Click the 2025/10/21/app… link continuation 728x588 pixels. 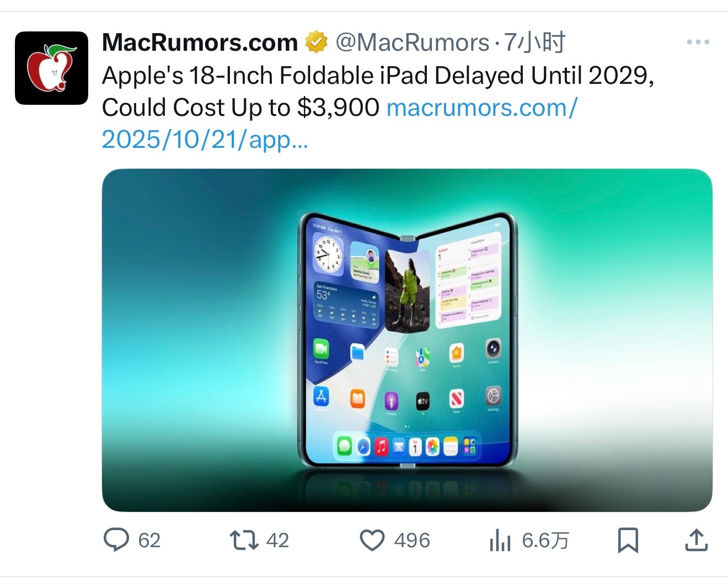(205, 140)
